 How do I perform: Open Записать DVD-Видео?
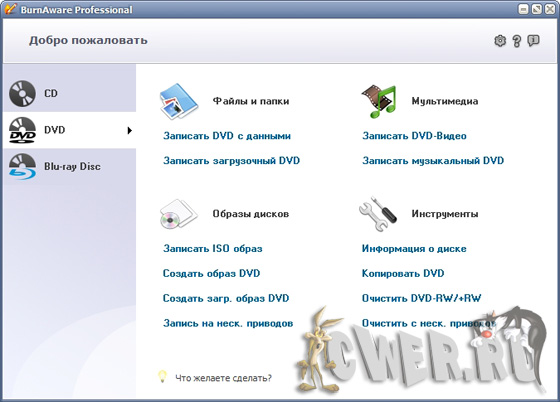pyautogui.click(x=414, y=136)
